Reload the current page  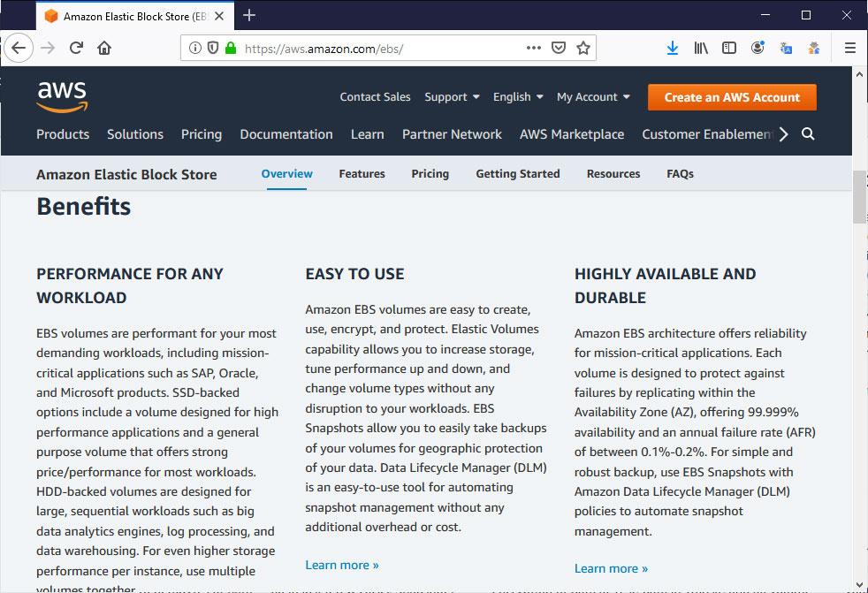point(76,49)
